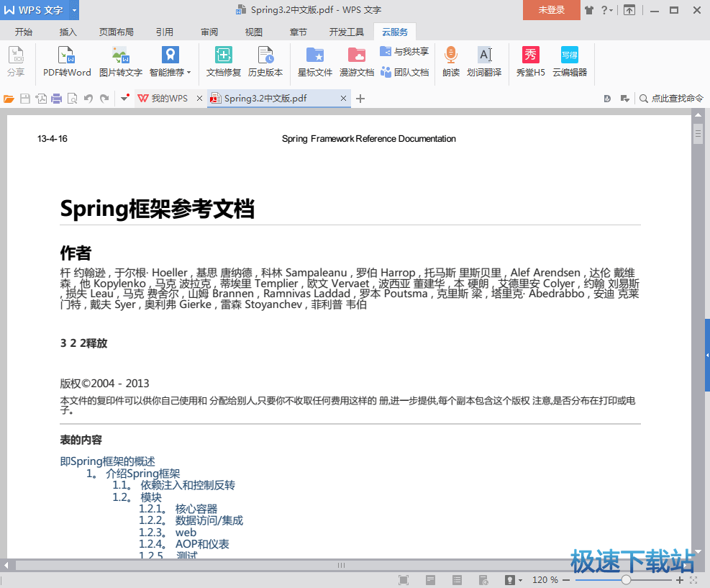Open 星标文件 starred files
The height and width of the screenshot is (588, 710).
click(x=314, y=61)
